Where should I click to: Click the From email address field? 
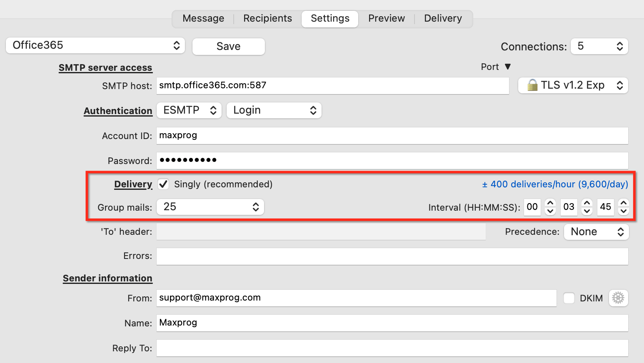(357, 298)
